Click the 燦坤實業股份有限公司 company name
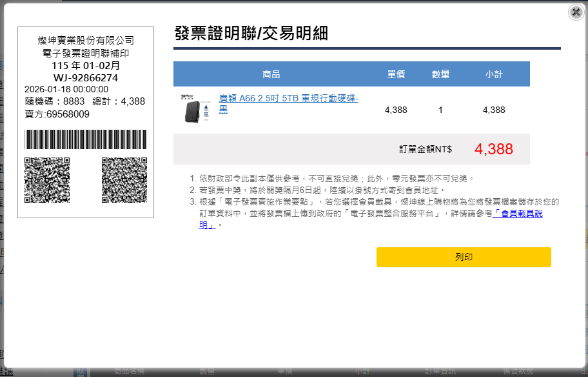 pyautogui.click(x=85, y=41)
